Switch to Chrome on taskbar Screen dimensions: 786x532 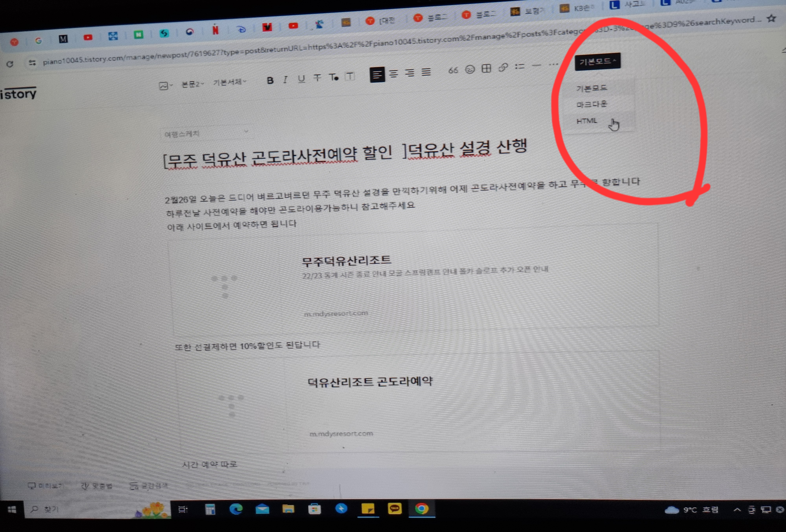[421, 508]
